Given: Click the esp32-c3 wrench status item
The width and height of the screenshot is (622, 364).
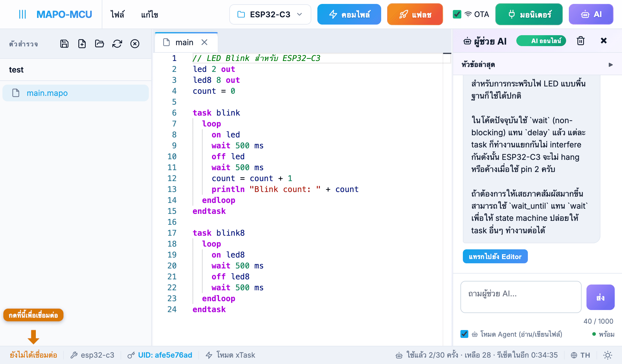Looking at the screenshot, I should coord(92,355).
